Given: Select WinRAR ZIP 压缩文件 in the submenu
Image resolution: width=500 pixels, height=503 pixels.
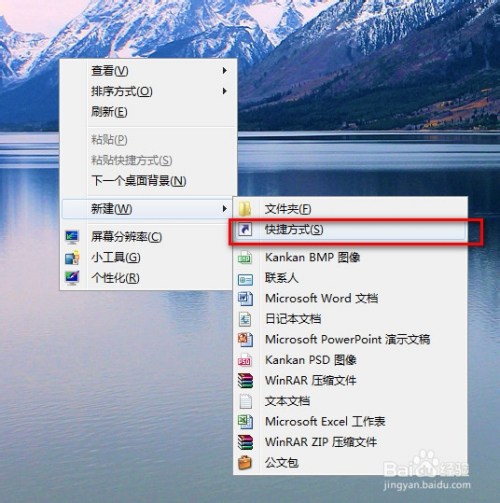Looking at the screenshot, I should (350, 442).
